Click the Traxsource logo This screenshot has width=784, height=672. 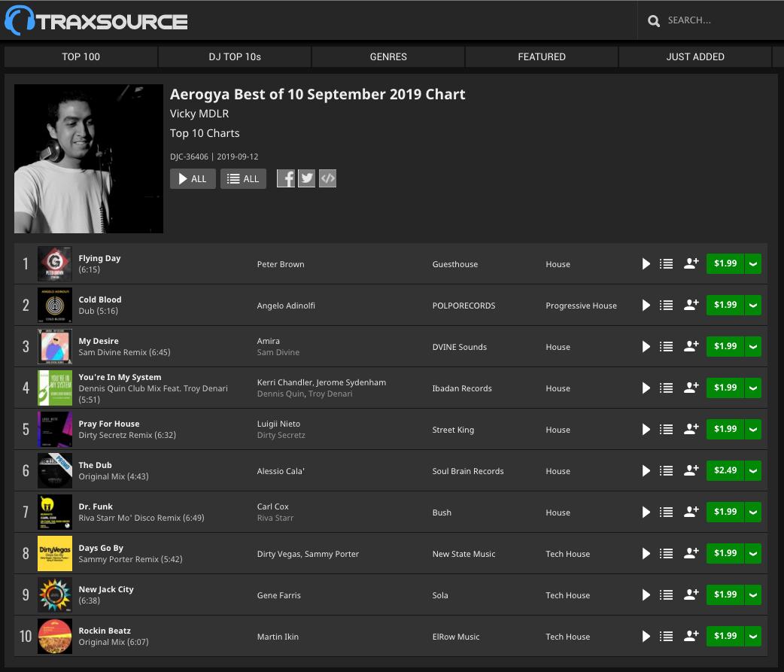(x=96, y=20)
